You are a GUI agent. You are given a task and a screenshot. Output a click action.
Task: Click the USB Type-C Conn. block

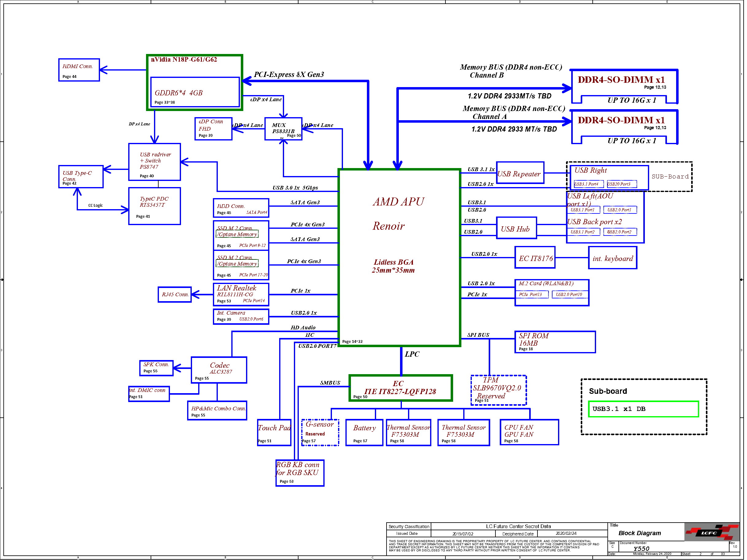pos(81,177)
